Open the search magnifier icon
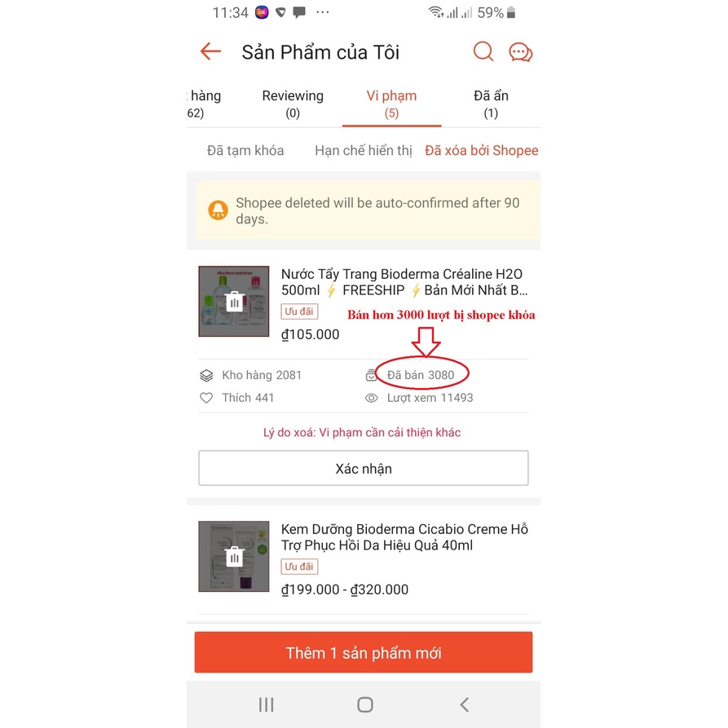Image resolution: width=728 pixels, height=728 pixels. (x=483, y=51)
